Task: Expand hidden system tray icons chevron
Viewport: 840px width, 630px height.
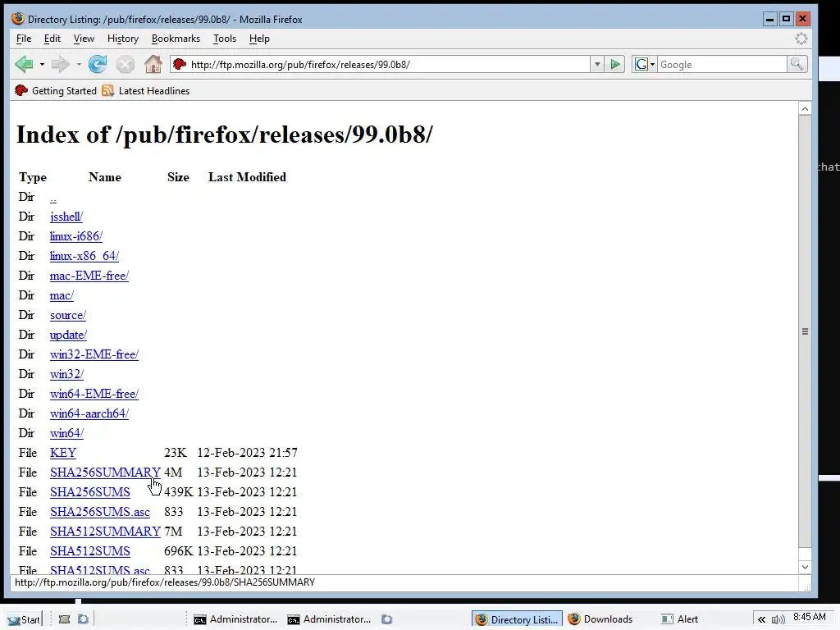Action: click(x=761, y=620)
